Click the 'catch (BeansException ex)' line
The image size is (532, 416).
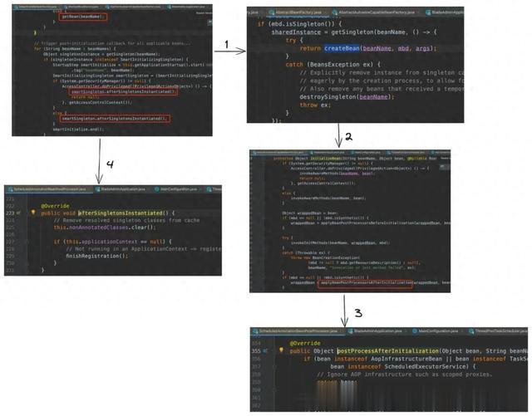click(x=332, y=65)
